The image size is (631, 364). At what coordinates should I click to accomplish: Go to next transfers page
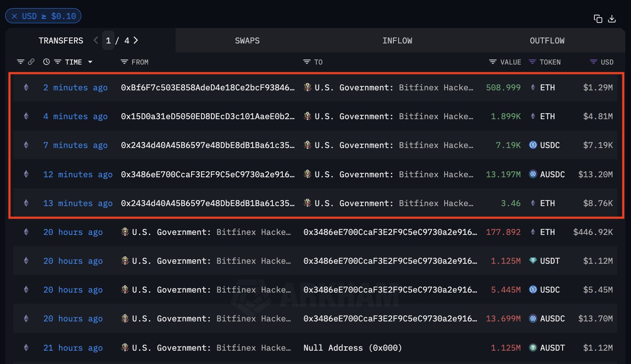tap(136, 40)
